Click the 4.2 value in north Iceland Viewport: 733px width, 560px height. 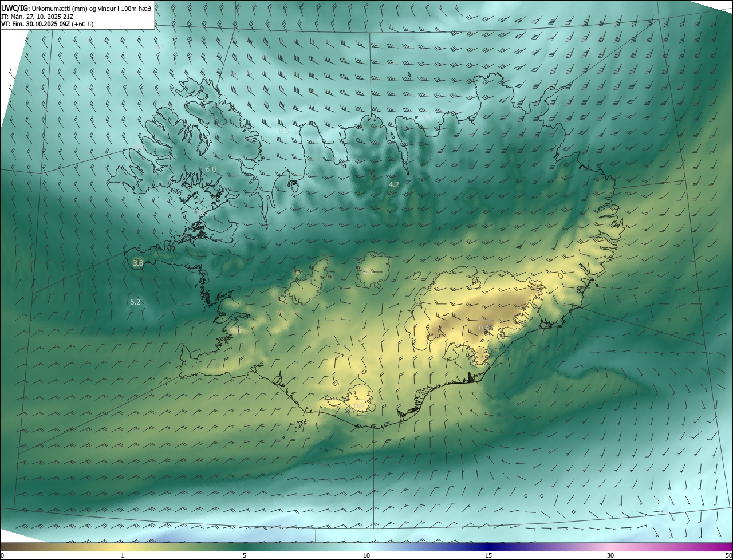pyautogui.click(x=393, y=185)
